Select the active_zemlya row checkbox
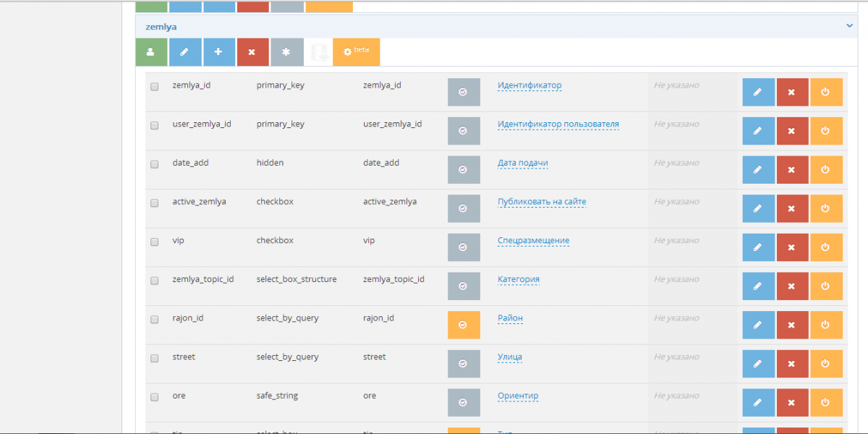The width and height of the screenshot is (868, 434). pos(154,203)
